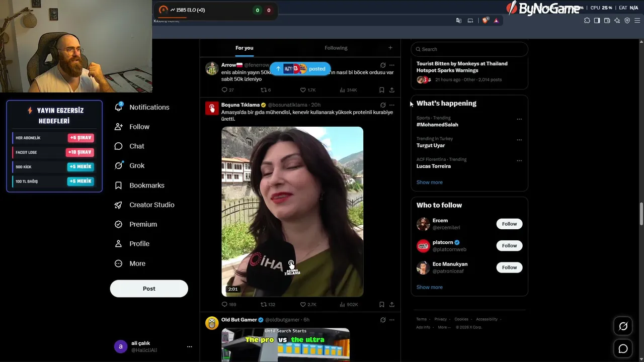This screenshot has height=362, width=644.
Task: Click the page's vertical scrollbar thumb
Action: tap(641, 214)
